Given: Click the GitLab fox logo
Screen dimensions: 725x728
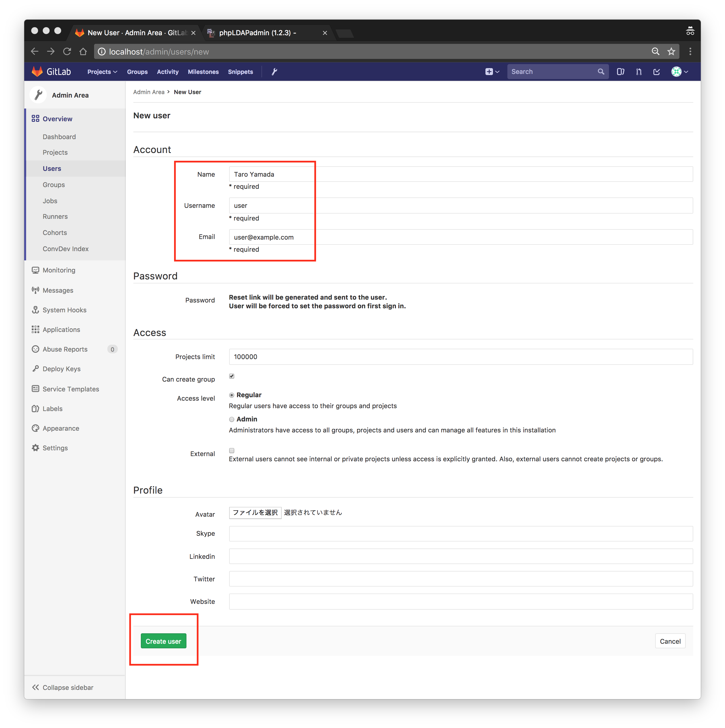Looking at the screenshot, I should [37, 72].
